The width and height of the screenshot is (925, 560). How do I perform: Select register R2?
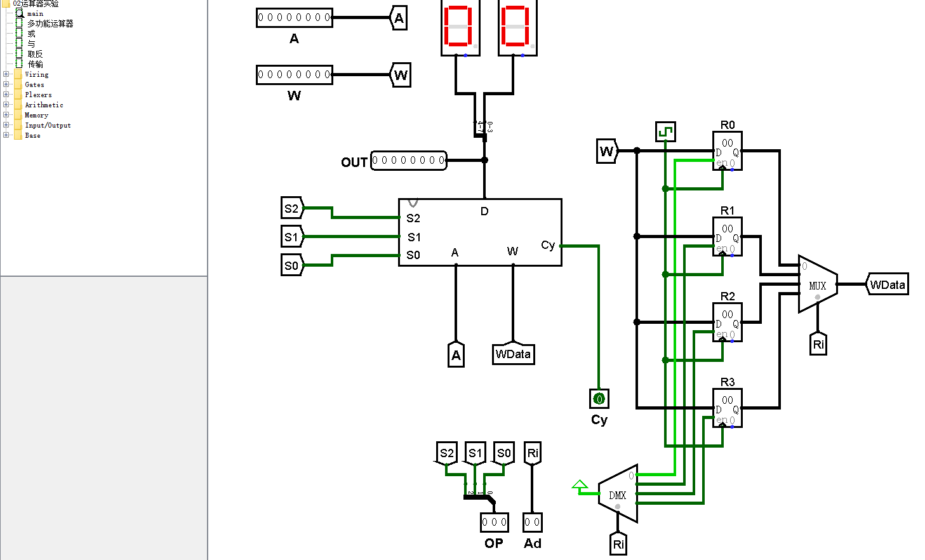728,323
